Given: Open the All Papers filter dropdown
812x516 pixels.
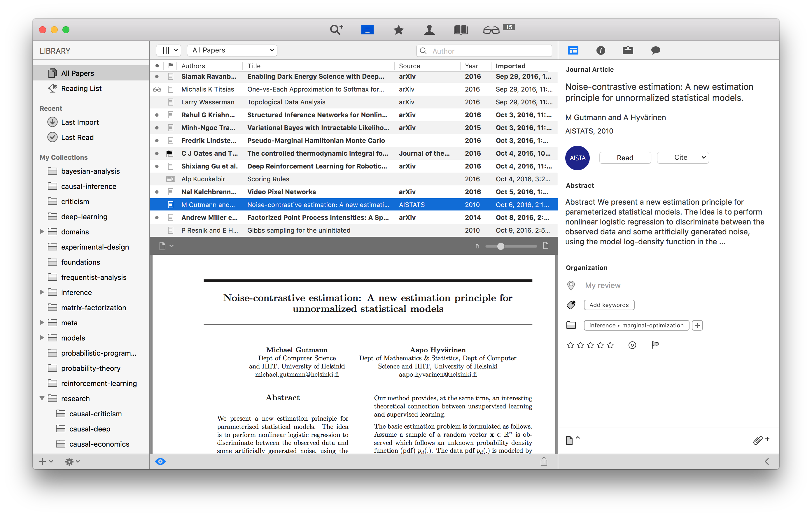Looking at the screenshot, I should point(232,50).
